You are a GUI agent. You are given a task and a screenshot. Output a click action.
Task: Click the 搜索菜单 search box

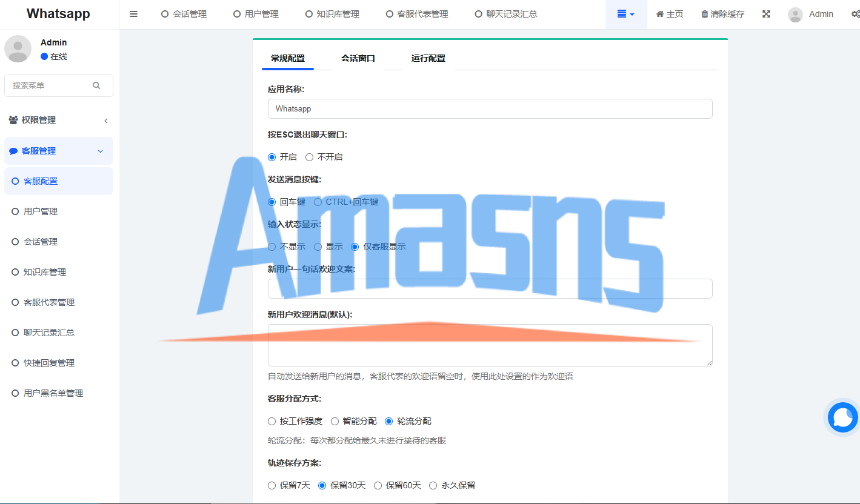(x=59, y=85)
